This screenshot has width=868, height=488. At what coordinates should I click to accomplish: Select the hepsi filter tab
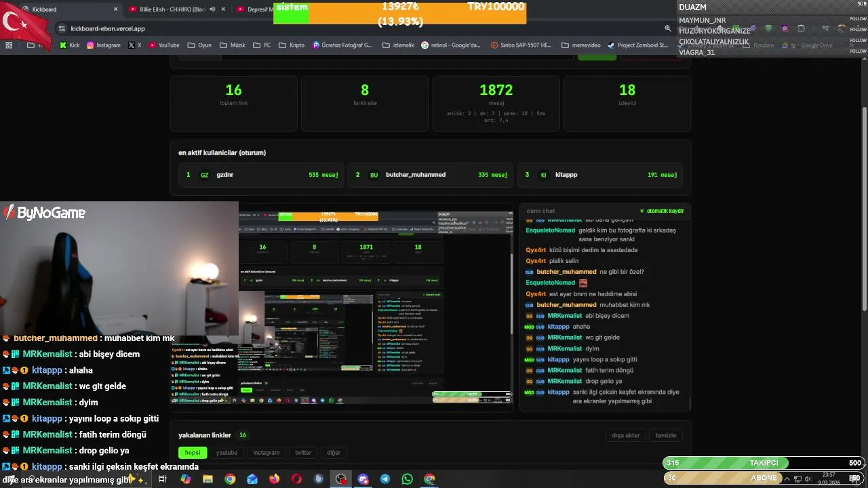(193, 453)
